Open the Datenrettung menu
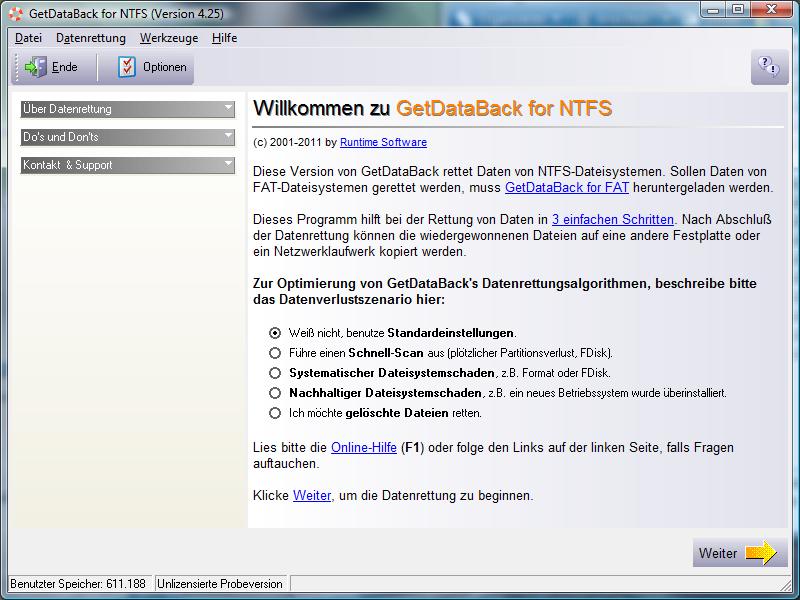This screenshot has height=600, width=800. pos(91,38)
